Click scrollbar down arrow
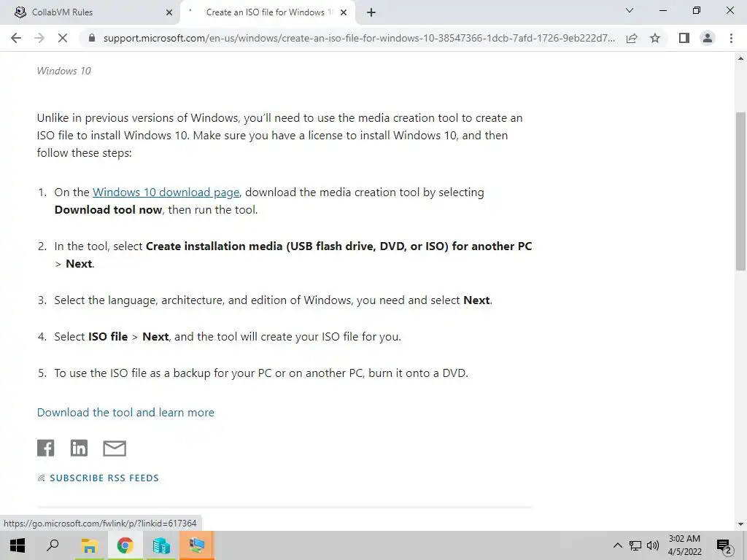 (740, 524)
